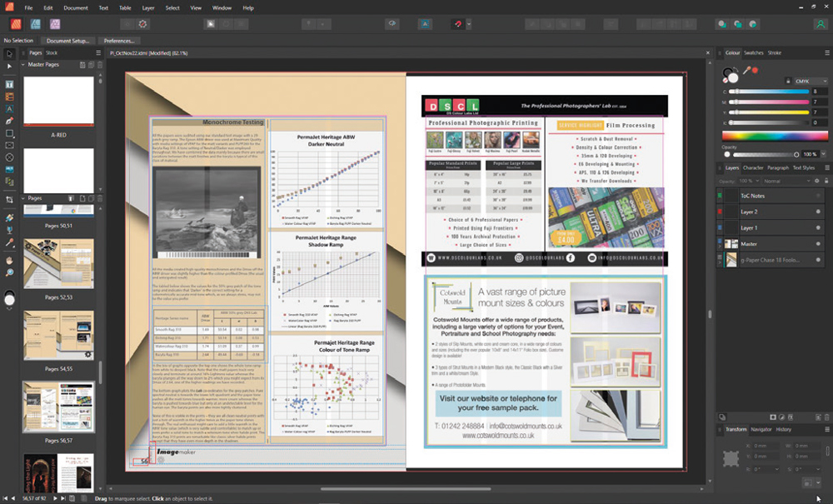This screenshot has height=504, width=833.
Task: Toggle visibility of ToC Notes layer
Action: click(818, 196)
